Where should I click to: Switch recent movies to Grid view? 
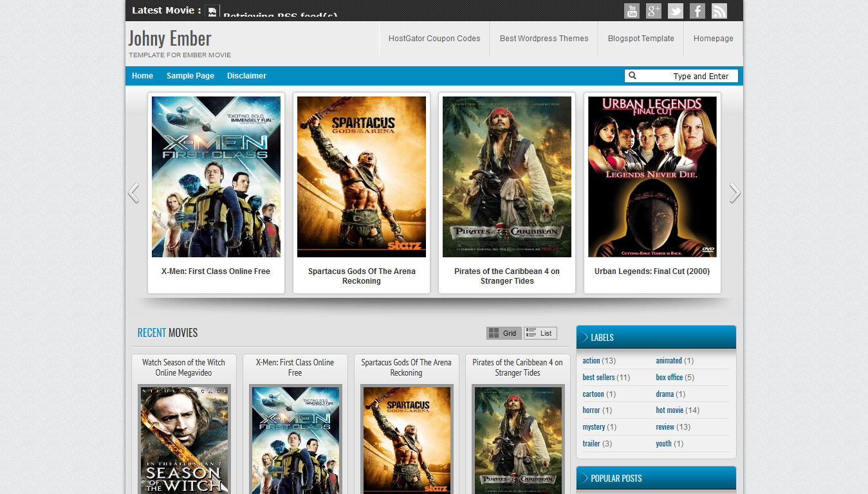coord(504,333)
